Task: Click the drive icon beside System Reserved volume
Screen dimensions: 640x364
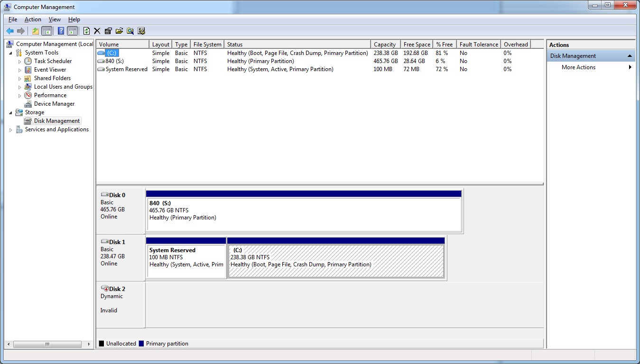Action: click(x=101, y=69)
